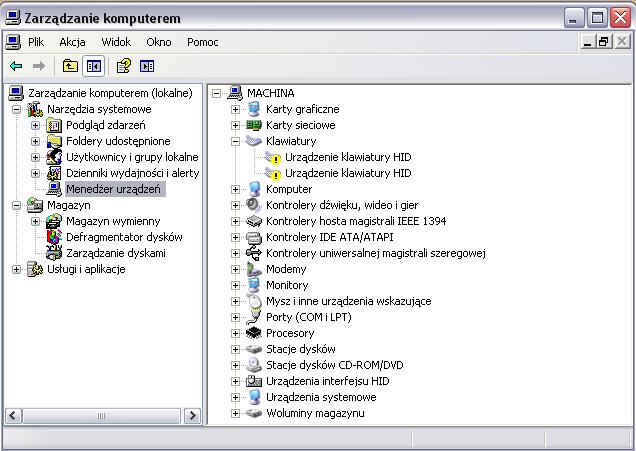Click the console icon beside Plik menu
The width and height of the screenshot is (636, 451).
tap(13, 42)
